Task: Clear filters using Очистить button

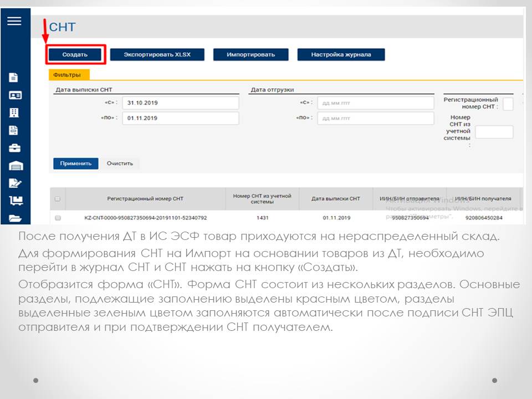Action: click(120, 163)
